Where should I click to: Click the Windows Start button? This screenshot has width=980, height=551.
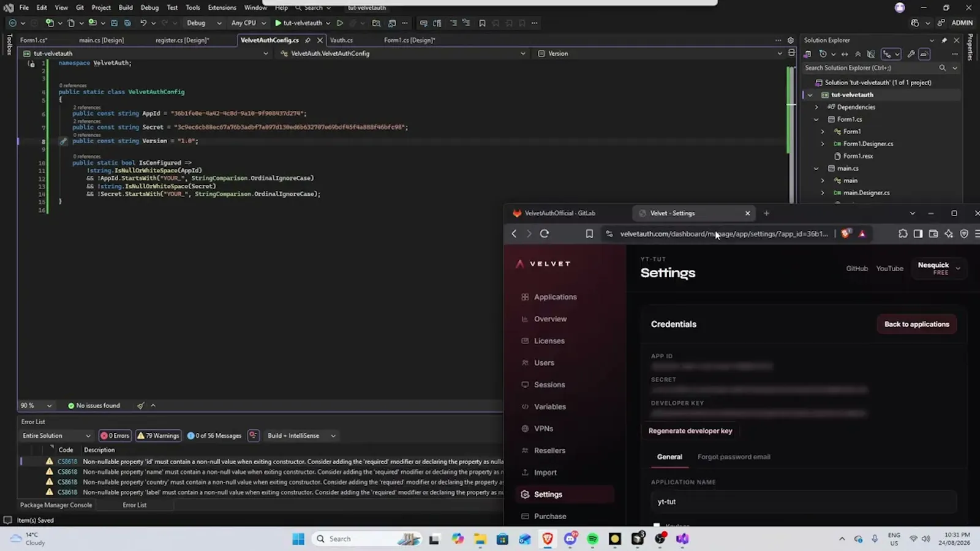298,539
